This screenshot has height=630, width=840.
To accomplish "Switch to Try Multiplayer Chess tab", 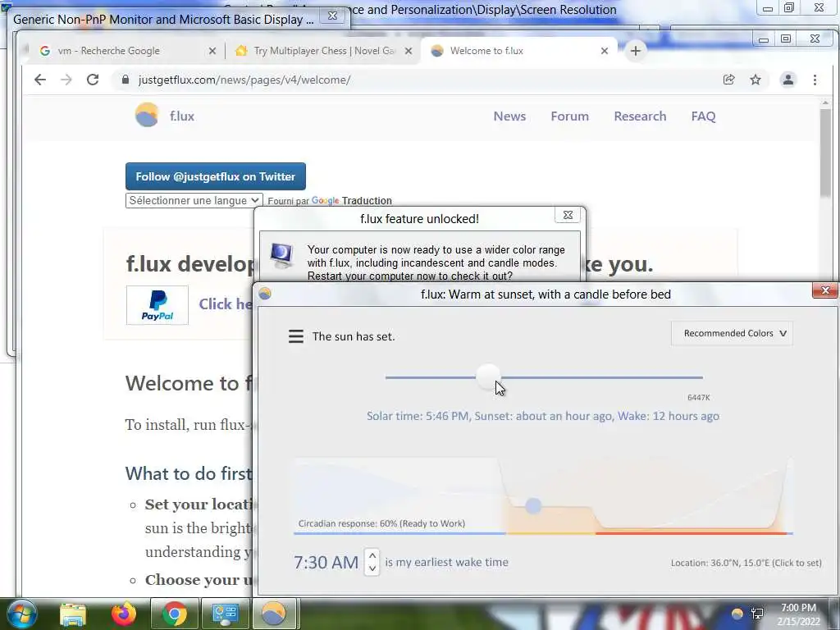I will pos(324,51).
